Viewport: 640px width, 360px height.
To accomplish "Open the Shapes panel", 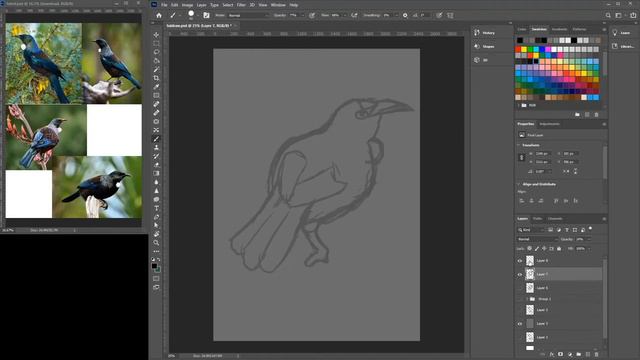I will click(485, 47).
